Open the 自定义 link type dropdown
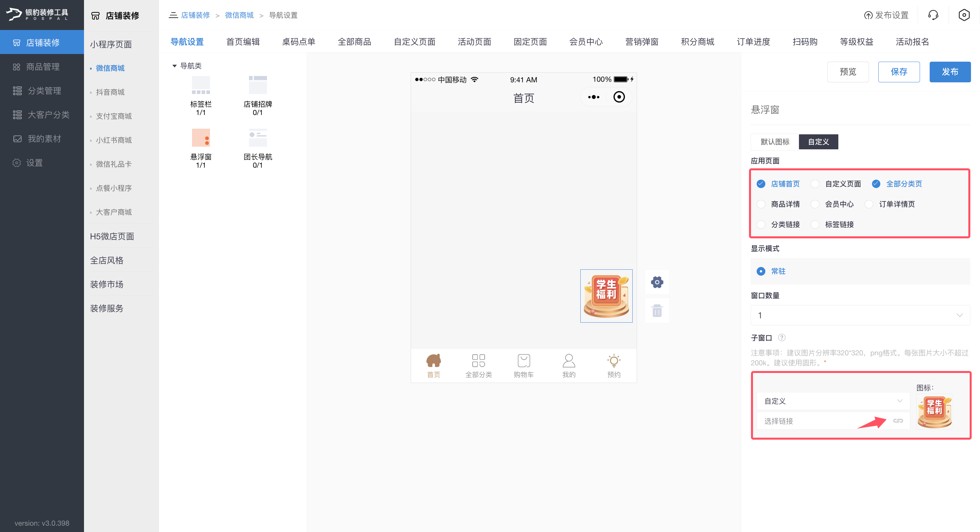Screen dimensions: 980x532 click(833, 401)
